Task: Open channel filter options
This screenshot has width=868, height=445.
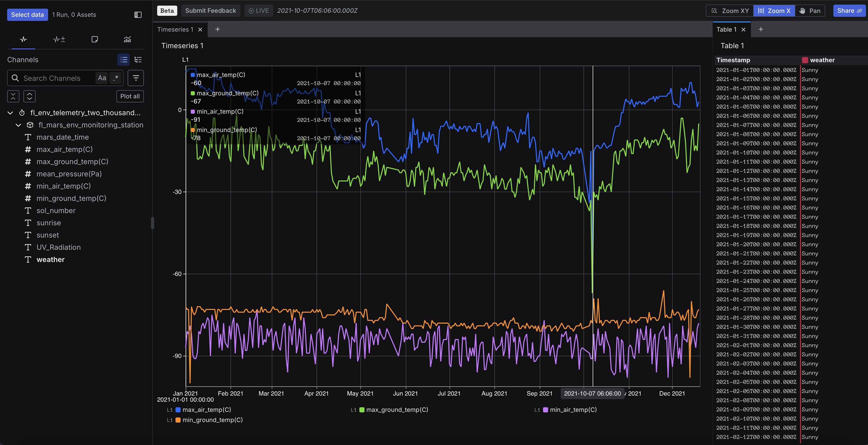Action: coord(136,78)
